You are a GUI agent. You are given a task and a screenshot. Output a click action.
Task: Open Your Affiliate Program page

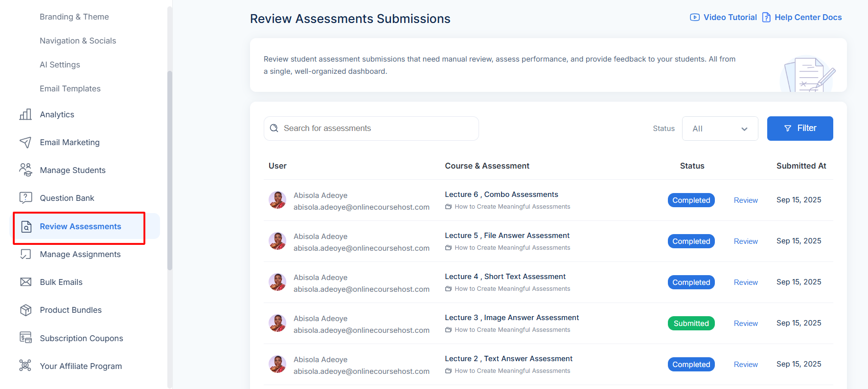click(81, 366)
